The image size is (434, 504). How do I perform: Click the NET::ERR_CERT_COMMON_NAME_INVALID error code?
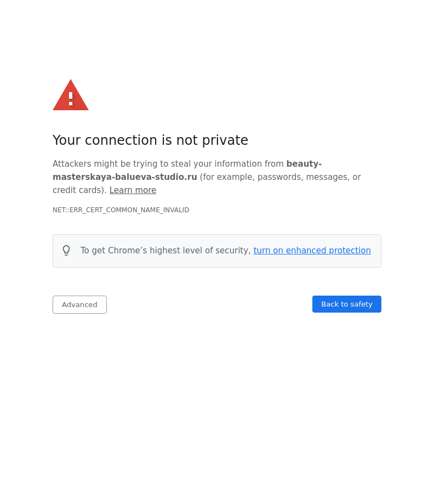click(x=121, y=210)
